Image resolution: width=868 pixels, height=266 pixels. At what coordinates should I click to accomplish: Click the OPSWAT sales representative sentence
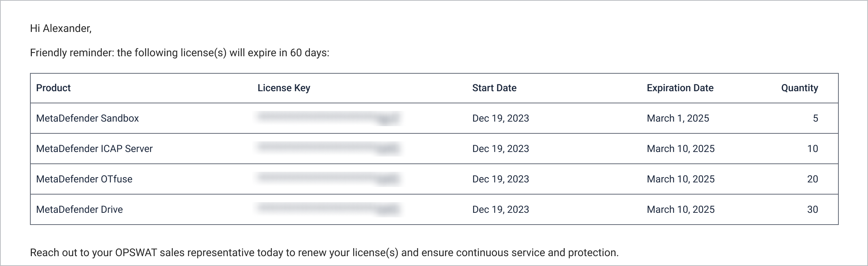324,253
